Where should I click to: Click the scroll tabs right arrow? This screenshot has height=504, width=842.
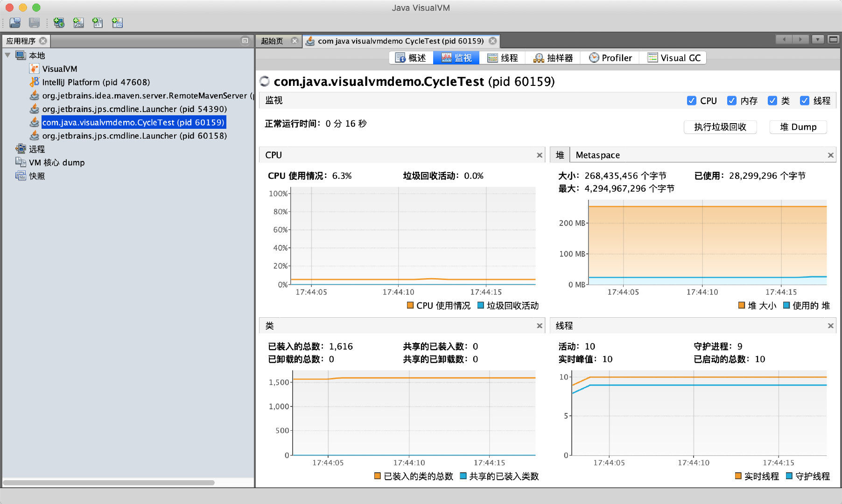800,39
